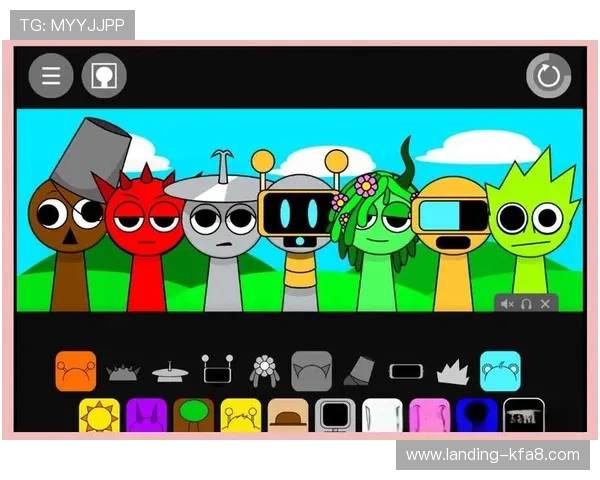This screenshot has height=480, width=600.
Task: Remove character with the small X icon
Action: pyautogui.click(x=545, y=303)
